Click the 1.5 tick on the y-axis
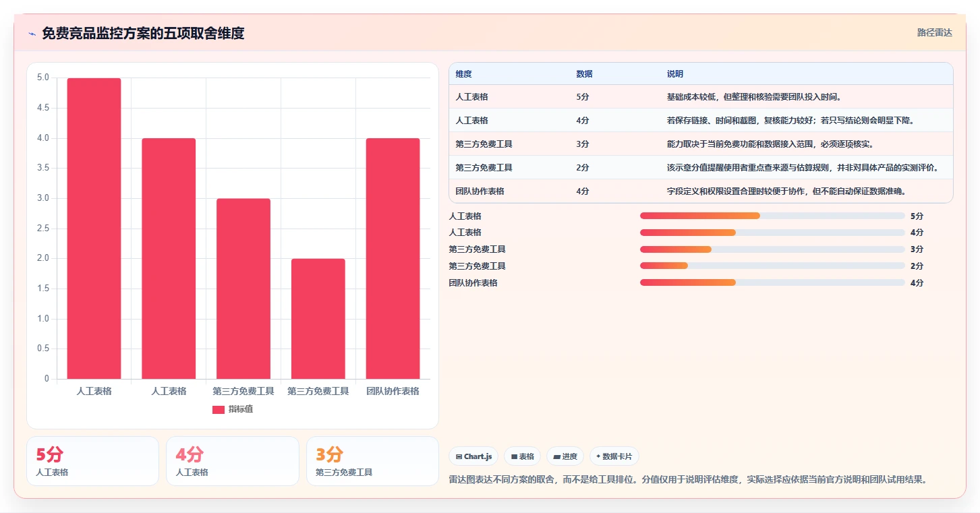Screen dimensions: 980x513 pos(42,289)
